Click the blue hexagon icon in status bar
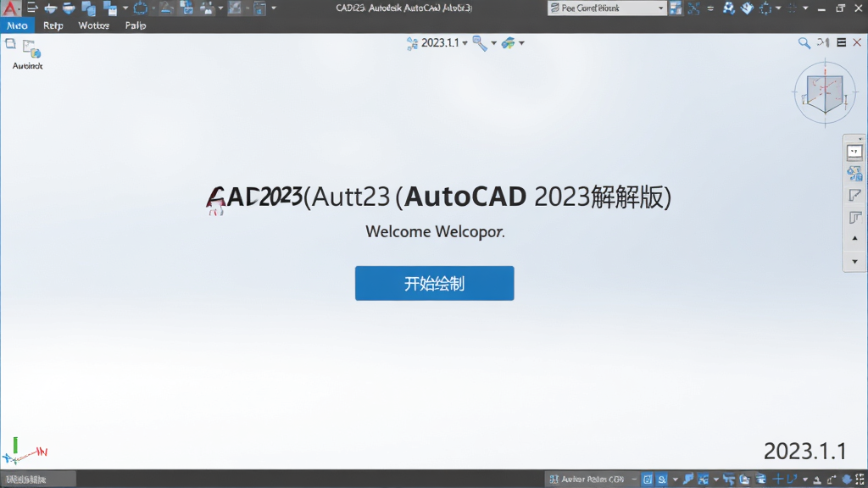The width and height of the screenshot is (868, 488). pos(847,480)
